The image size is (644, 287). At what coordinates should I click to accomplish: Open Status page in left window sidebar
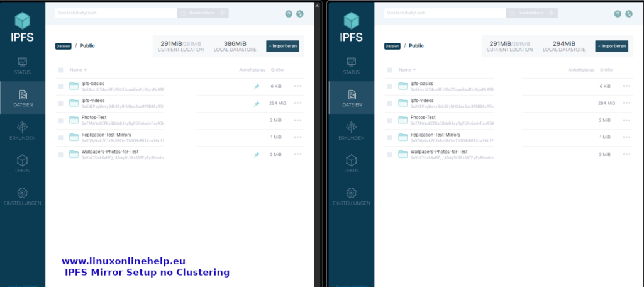22,66
